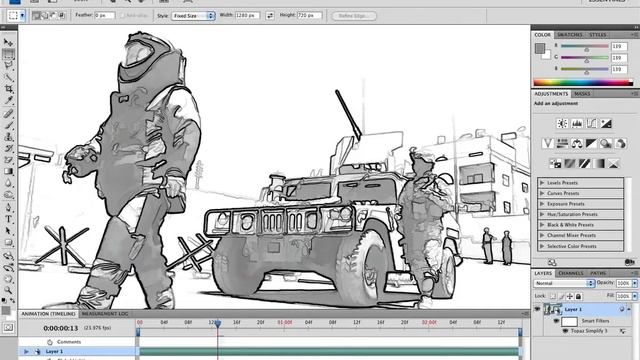
Task: Switch to the Channels tab
Action: point(571,273)
